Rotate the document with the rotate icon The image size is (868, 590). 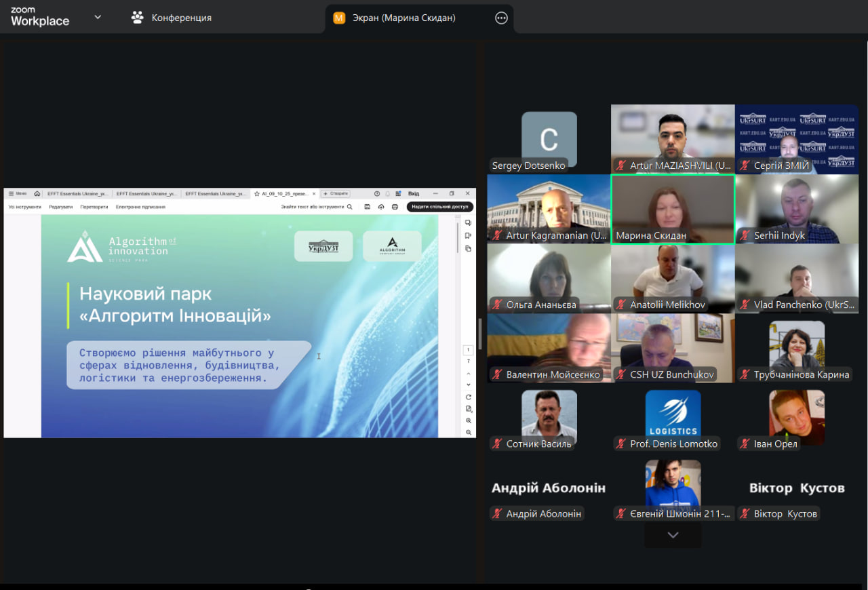tap(469, 397)
